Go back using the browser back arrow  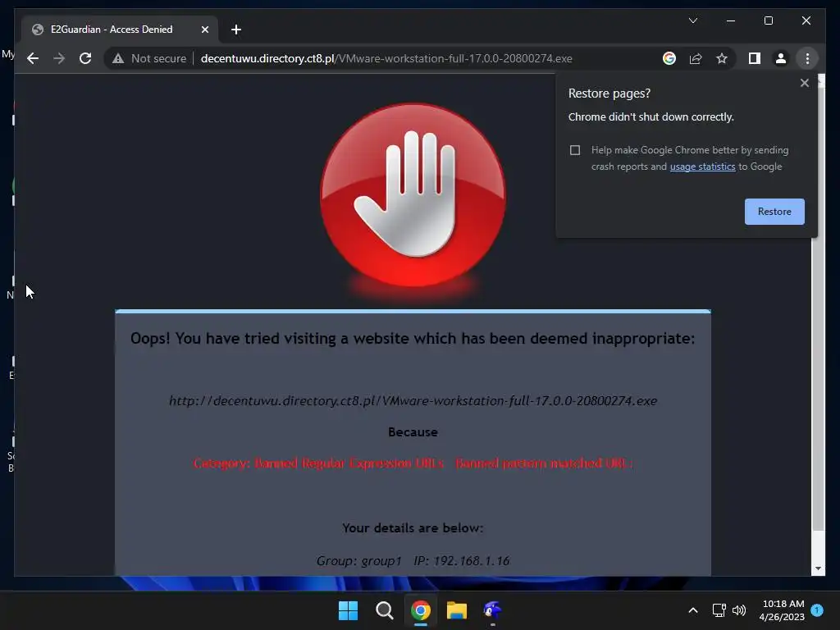[x=33, y=58]
